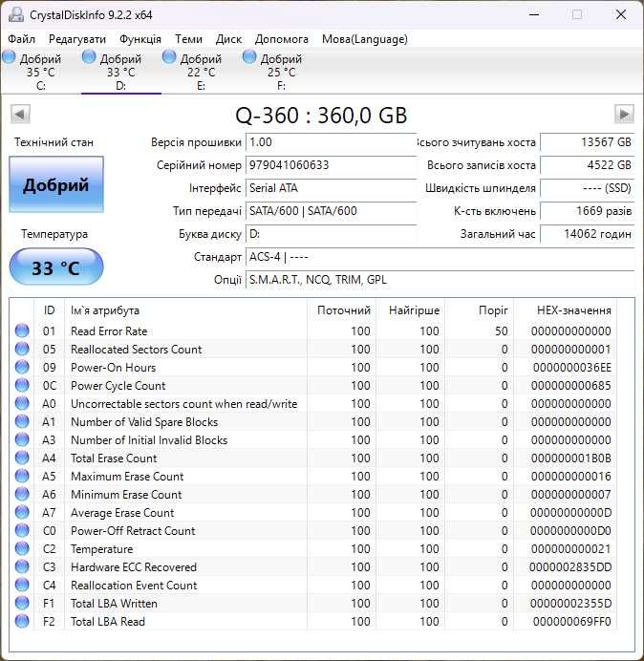Viewport: 644px width, 661px height.
Task: Click the features field S.M.A.R.T., NCQ, TRIM, GPL
Action: [x=440, y=280]
